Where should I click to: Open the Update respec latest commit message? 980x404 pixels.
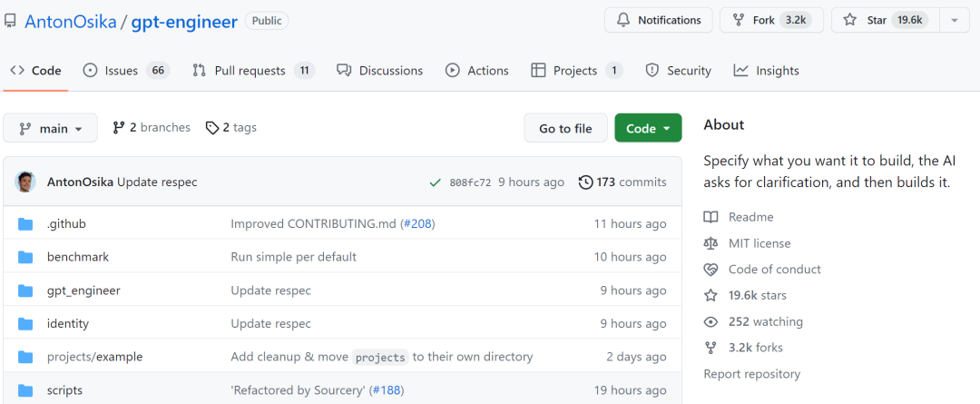click(158, 182)
